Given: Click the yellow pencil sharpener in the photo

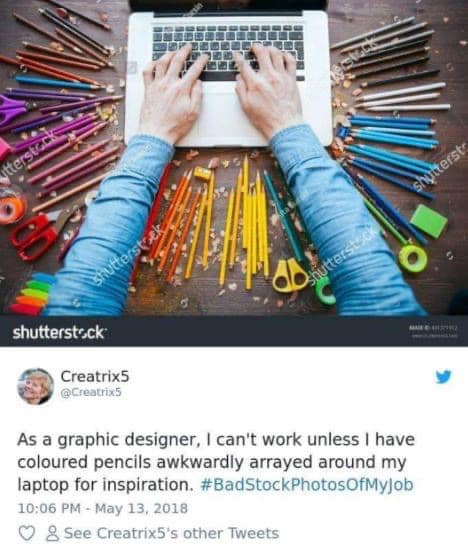Looking at the screenshot, I should pyautogui.click(x=202, y=174).
